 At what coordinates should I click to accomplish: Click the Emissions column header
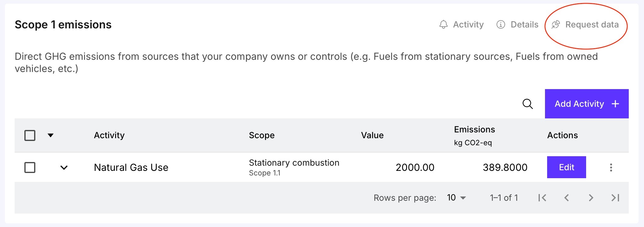click(x=474, y=130)
